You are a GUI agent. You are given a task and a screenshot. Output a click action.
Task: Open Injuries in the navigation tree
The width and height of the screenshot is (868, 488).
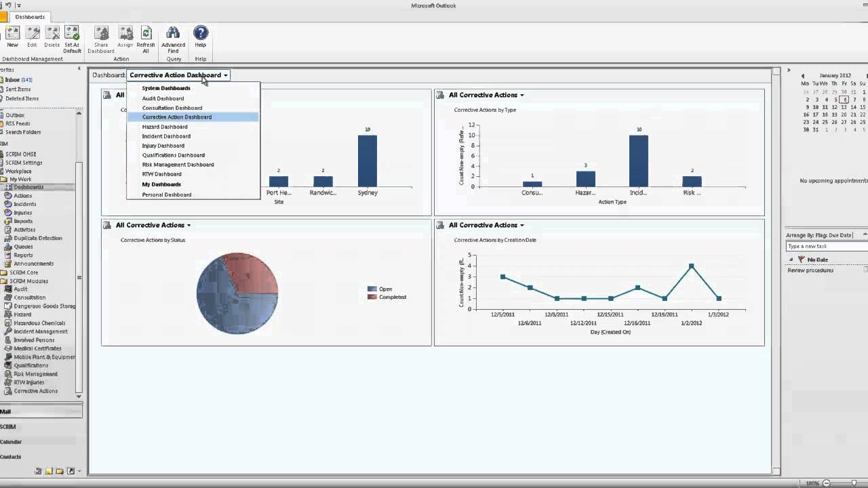pyautogui.click(x=22, y=213)
